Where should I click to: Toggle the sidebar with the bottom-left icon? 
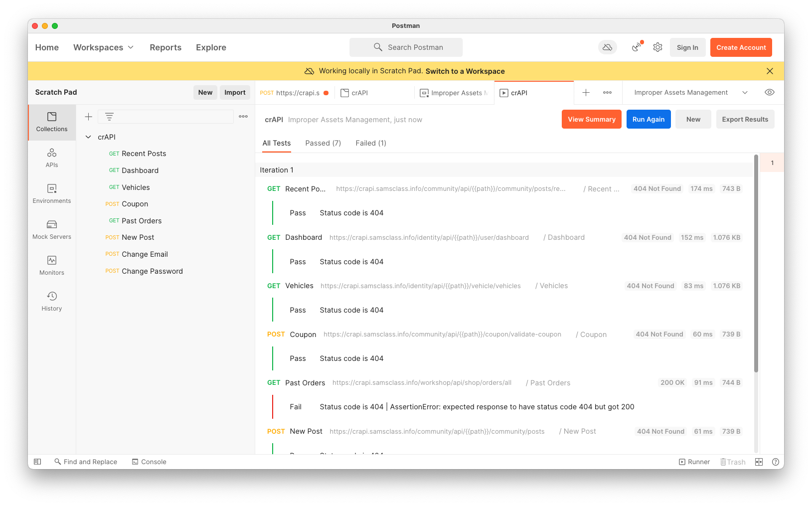point(37,462)
